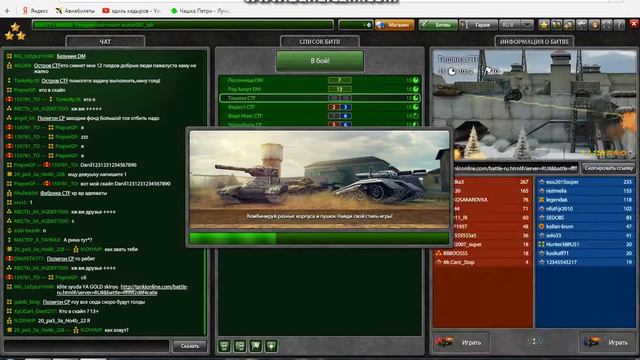Click the chat message input field
Screen dimensions: 640x360
point(86,346)
